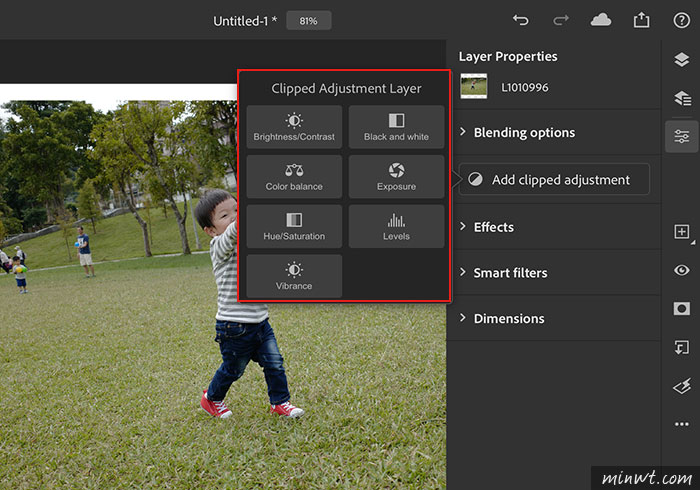Click the Layer Properties heading

coord(508,57)
